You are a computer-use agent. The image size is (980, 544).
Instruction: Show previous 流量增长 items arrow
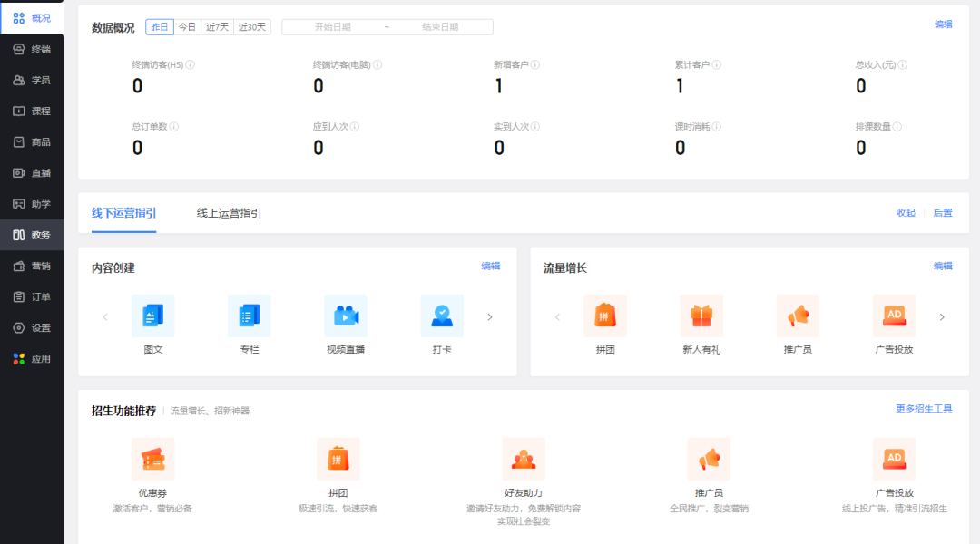pos(557,317)
